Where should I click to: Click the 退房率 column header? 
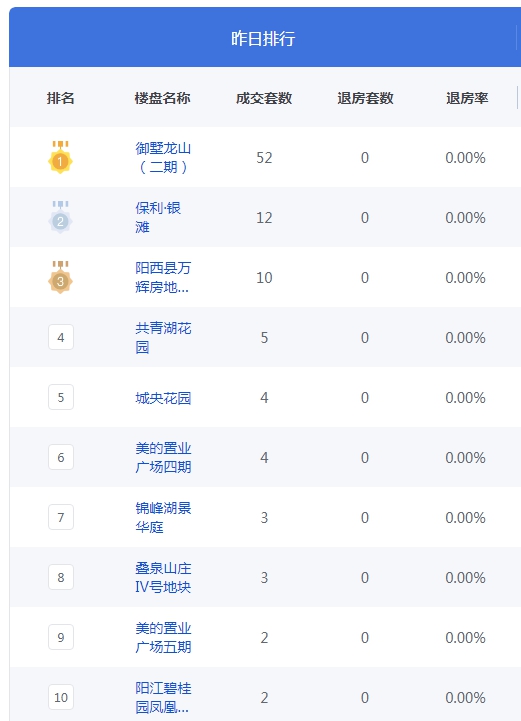pyautogui.click(x=467, y=98)
